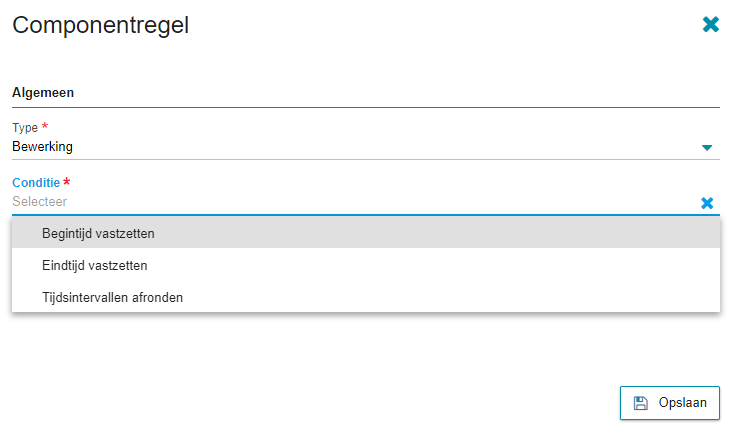Click the highlighted Begintijd vastzetten row
Viewport: 739px width, 431px height.
366,233
